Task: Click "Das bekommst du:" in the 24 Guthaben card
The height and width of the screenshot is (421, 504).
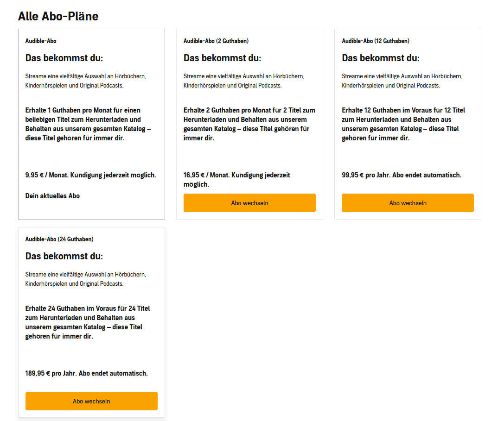Action: tap(64, 256)
